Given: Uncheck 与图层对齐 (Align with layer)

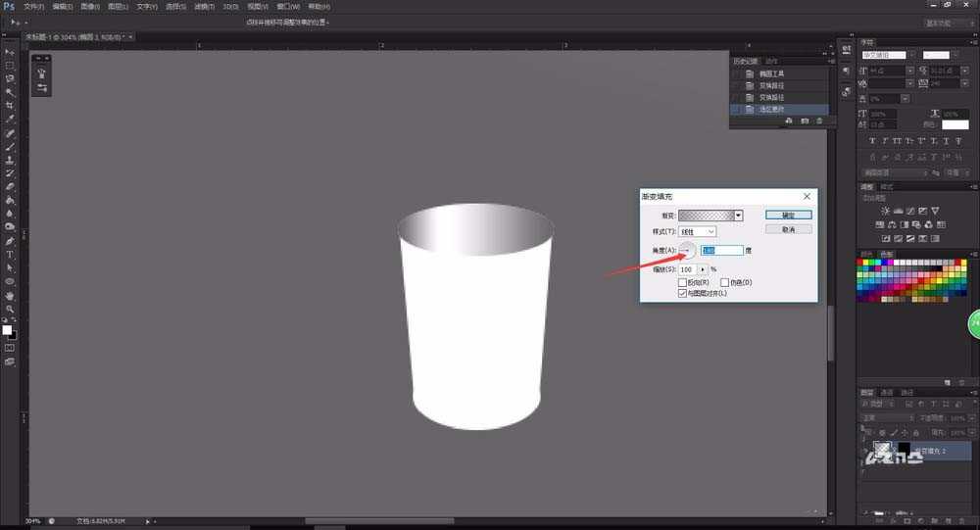Looking at the screenshot, I should point(683,293).
